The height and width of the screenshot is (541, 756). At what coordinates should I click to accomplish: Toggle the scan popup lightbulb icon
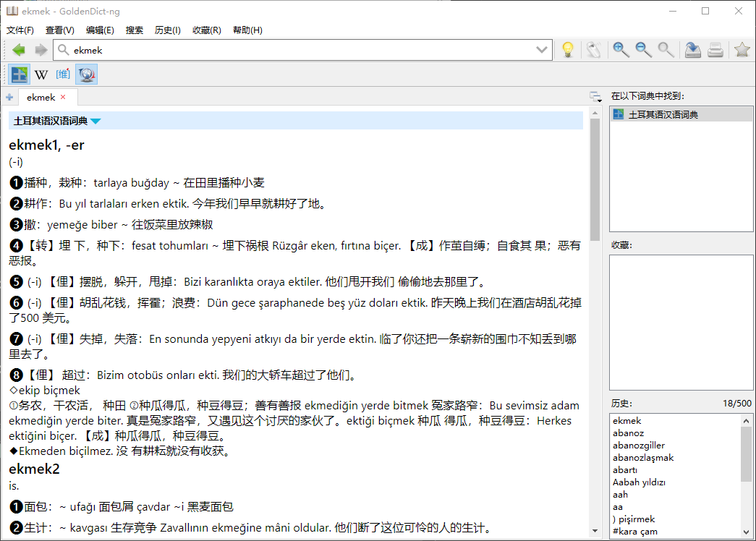(x=568, y=50)
